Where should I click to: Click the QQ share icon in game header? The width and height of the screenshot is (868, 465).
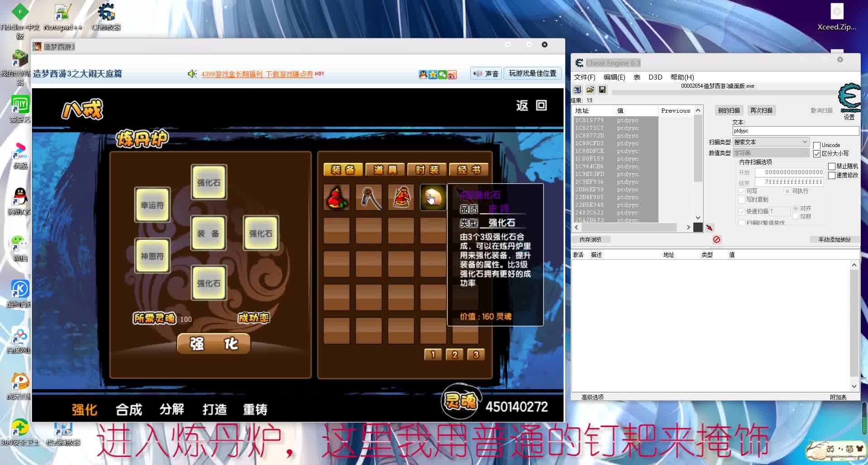click(x=423, y=75)
